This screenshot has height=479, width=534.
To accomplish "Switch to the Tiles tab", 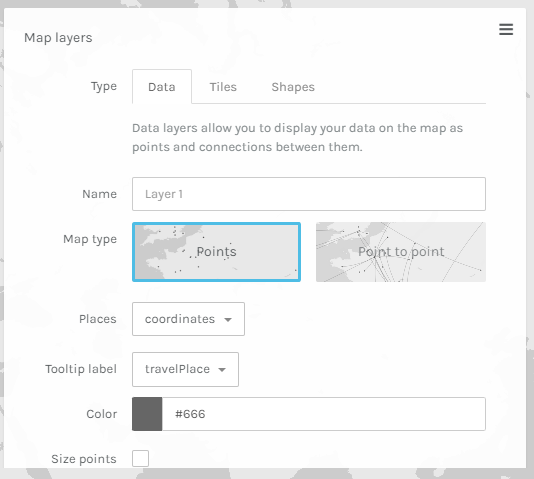I will point(223,87).
